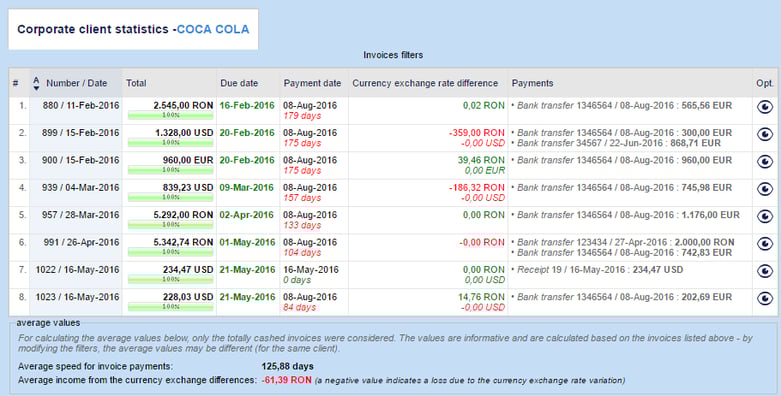Screen dimensions: 781x396
Task: Click the Due date column header
Action: (239, 83)
